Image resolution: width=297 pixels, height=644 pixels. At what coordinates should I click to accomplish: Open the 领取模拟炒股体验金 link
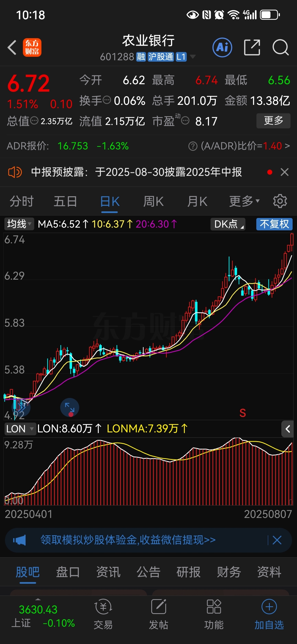pos(128,540)
